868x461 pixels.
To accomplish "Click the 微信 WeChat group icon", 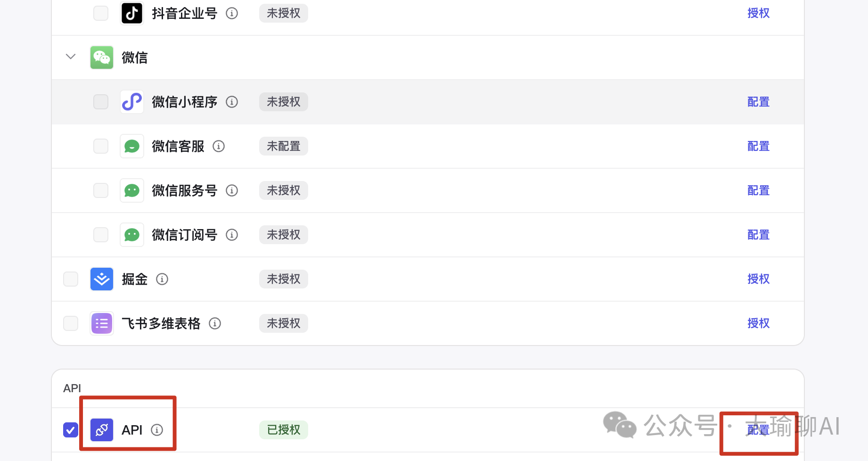I will tap(101, 57).
